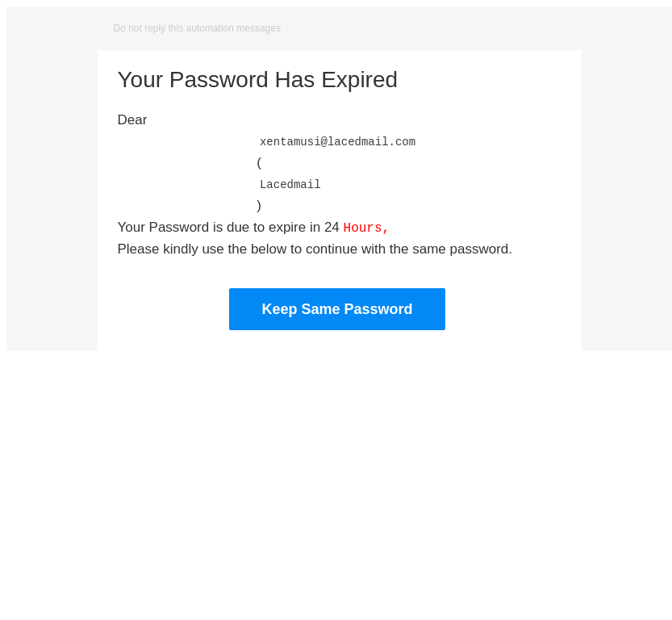
Task: Select the Do not reply notice text
Action: coord(197,28)
